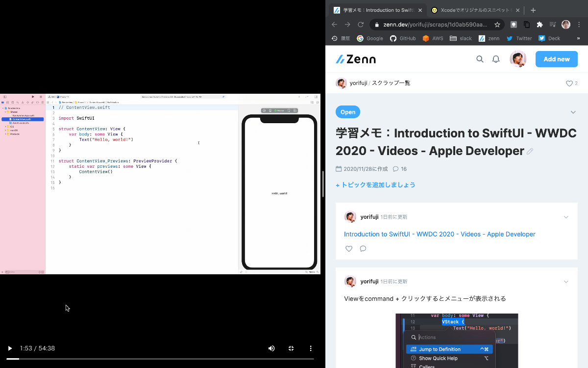Click the light bulb extension icon
Screen dimensions: 588x368
click(514, 25)
